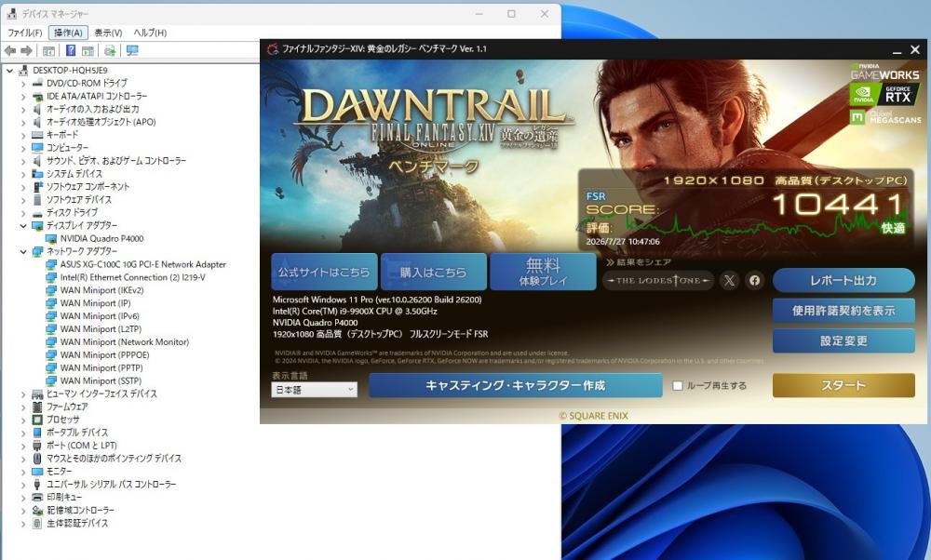This screenshot has height=560, width=931.
Task: Collapse the ネットワーク アダプター node
Action: tap(24, 251)
